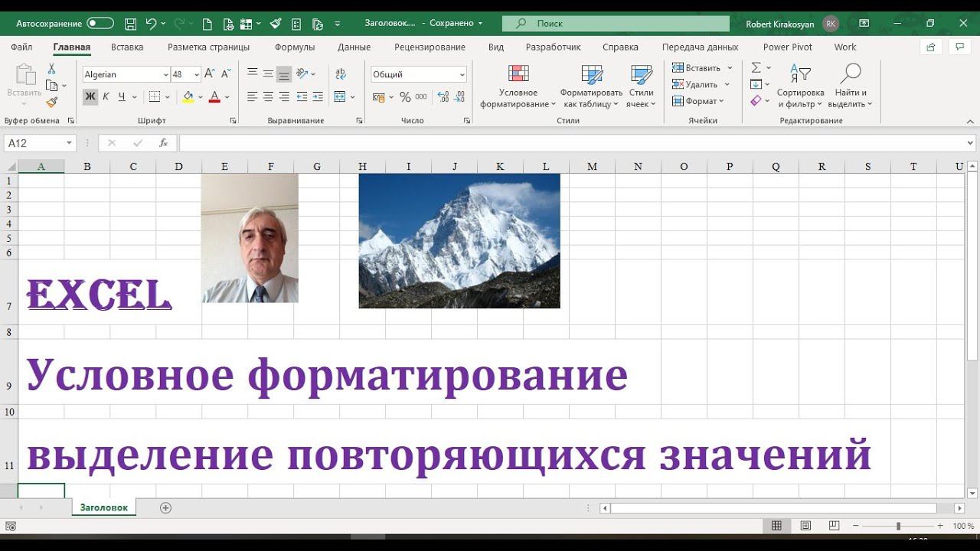Increase font size with the larger A icon
This screenshot has width=980, height=551.
coord(210,74)
